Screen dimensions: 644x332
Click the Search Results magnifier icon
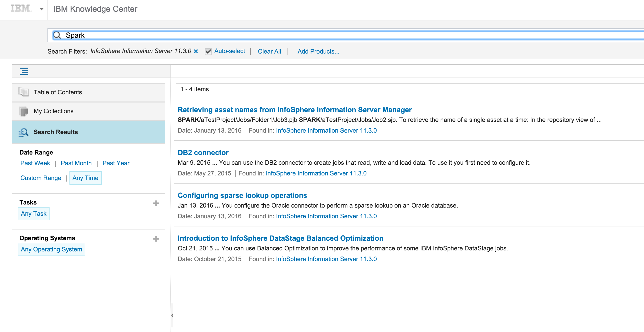[23, 132]
